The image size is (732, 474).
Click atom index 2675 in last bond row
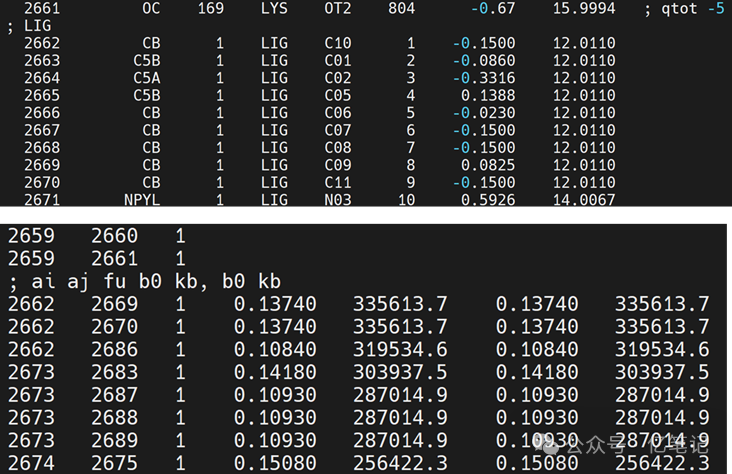[x=114, y=463]
